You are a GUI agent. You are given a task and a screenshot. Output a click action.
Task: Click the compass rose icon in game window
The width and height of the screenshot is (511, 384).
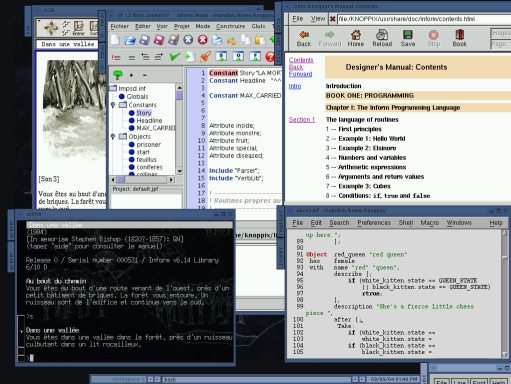coord(51,28)
